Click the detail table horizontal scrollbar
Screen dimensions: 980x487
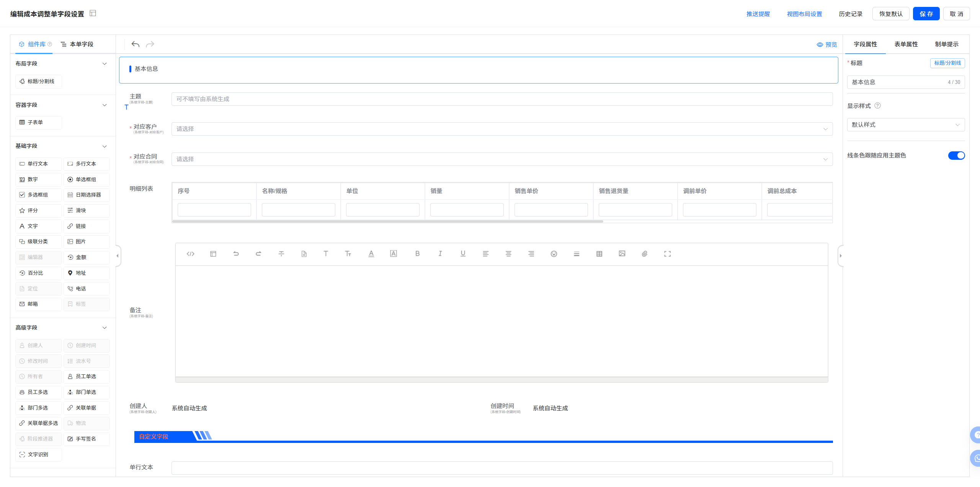tap(387, 221)
